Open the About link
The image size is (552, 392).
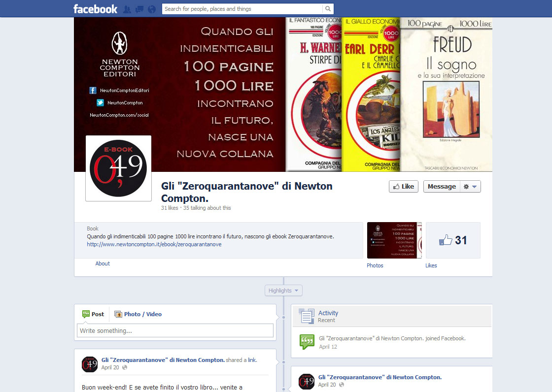(103, 263)
